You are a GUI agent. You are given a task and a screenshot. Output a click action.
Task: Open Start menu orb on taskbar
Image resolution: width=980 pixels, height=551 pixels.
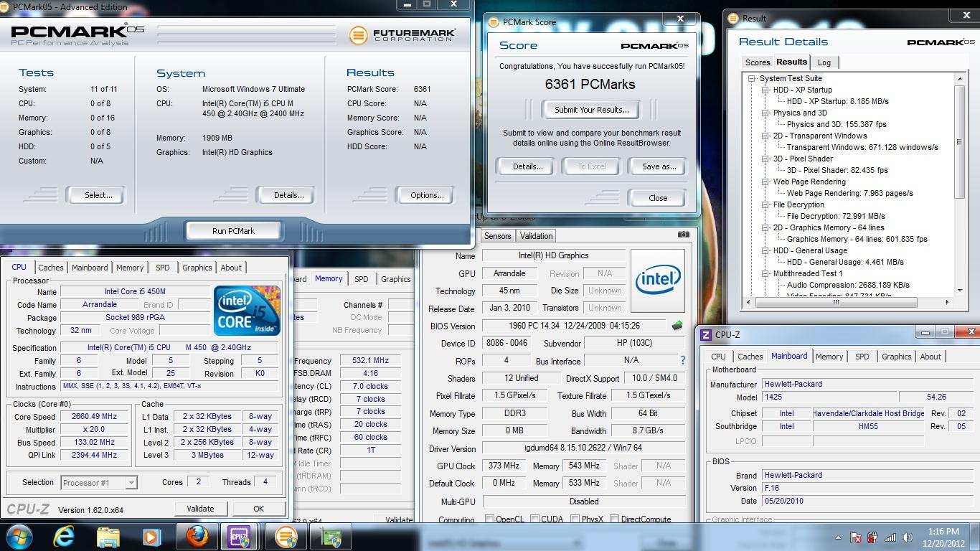click(x=19, y=536)
